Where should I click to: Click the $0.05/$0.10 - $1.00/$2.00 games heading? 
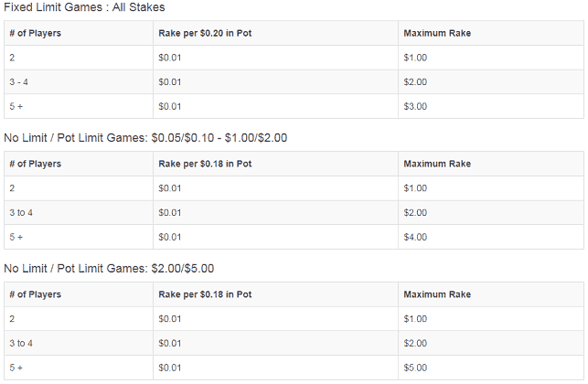[x=145, y=138]
